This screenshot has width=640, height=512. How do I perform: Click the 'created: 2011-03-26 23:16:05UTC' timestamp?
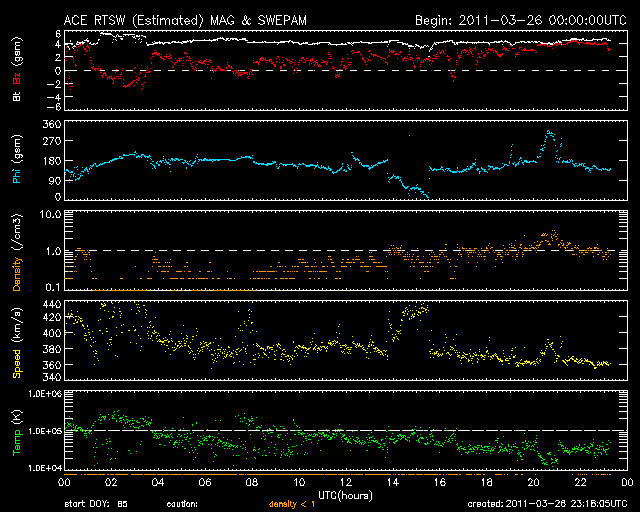[x=547, y=504]
